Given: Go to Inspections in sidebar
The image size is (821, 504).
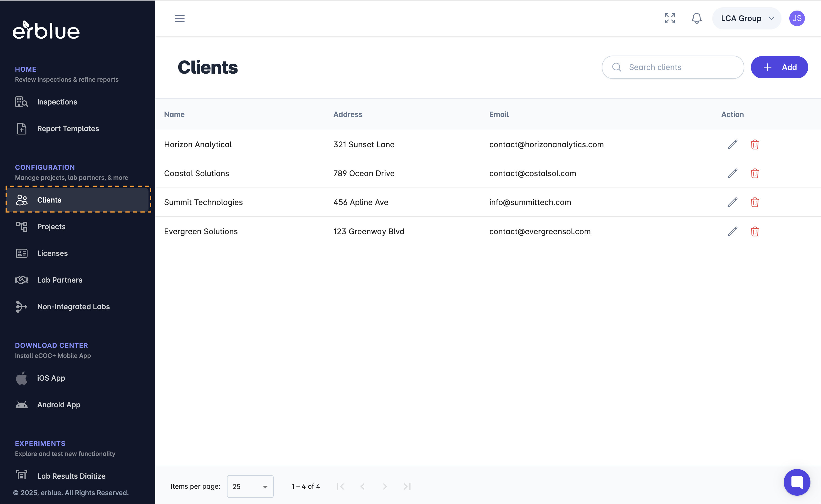Looking at the screenshot, I should point(57,102).
